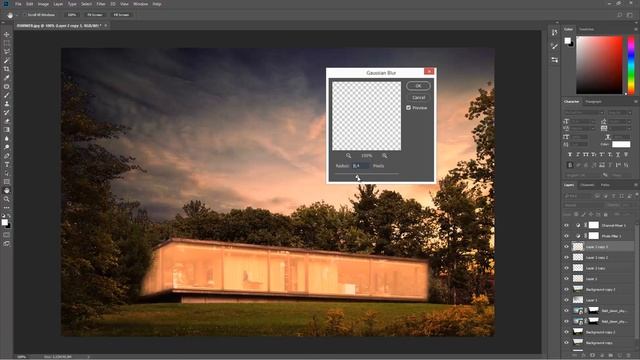Viewport: 640px width, 360px height.
Task: Select the Path Selection tool
Action: click(7, 173)
